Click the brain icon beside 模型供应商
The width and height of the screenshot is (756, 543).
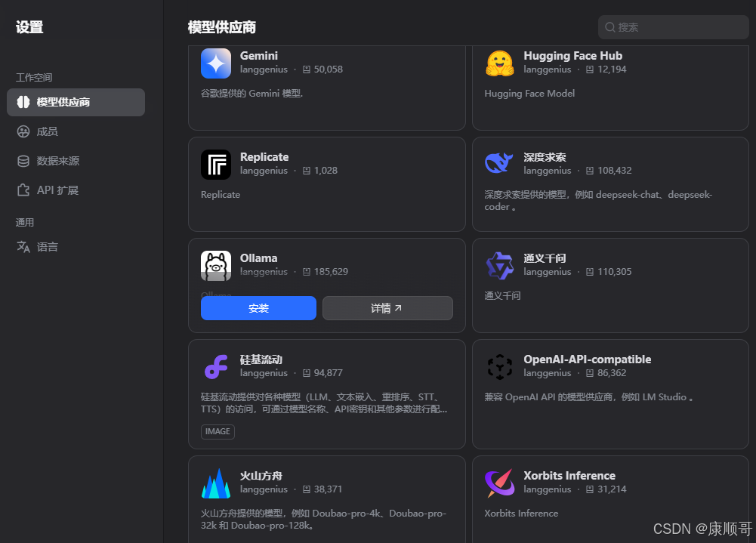(x=23, y=102)
